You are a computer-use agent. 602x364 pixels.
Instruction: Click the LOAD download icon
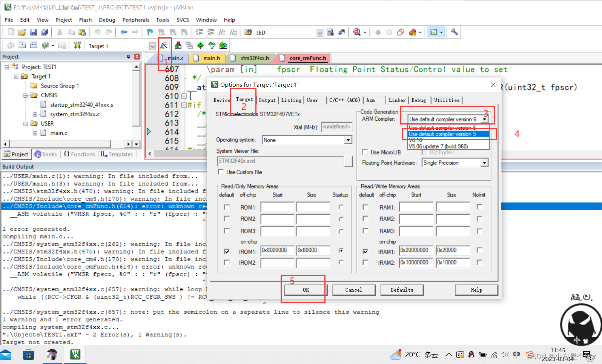pyautogui.click(x=77, y=46)
